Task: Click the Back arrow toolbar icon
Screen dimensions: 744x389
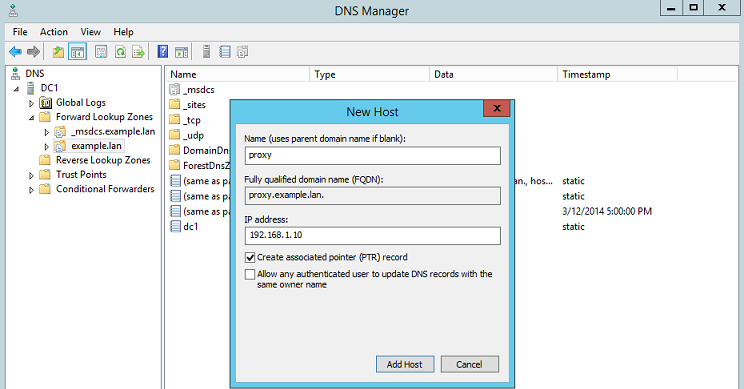Action: pyautogui.click(x=15, y=52)
